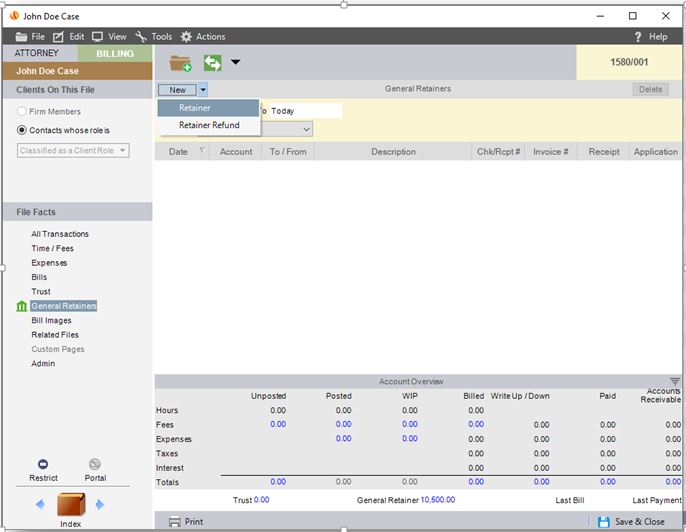Click the Delete button
Screen dimensions: 686x532
[650, 89]
